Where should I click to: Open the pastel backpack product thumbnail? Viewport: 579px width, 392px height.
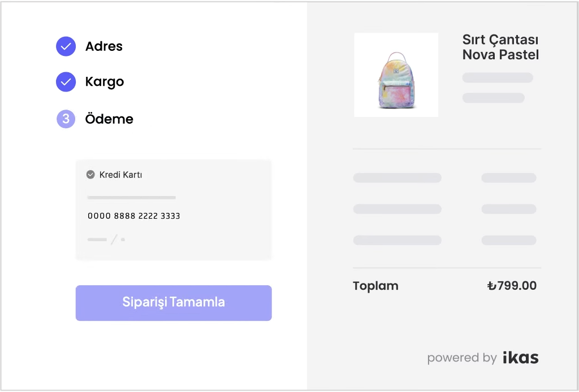pos(396,75)
